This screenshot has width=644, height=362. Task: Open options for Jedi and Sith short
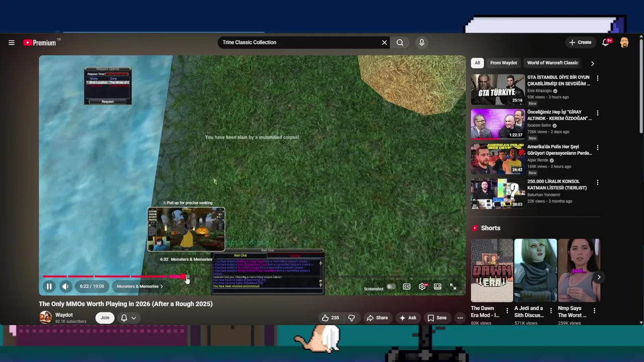[550, 311]
